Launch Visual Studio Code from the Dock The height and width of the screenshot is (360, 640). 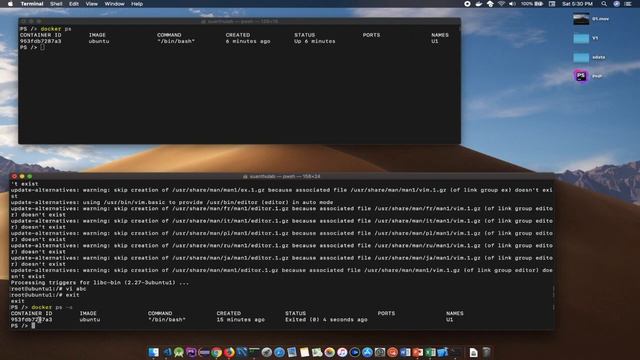point(167,352)
